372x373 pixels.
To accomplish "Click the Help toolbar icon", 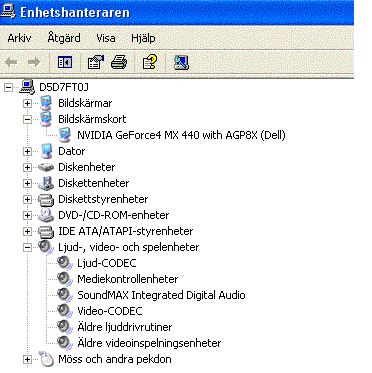I will click(x=150, y=62).
